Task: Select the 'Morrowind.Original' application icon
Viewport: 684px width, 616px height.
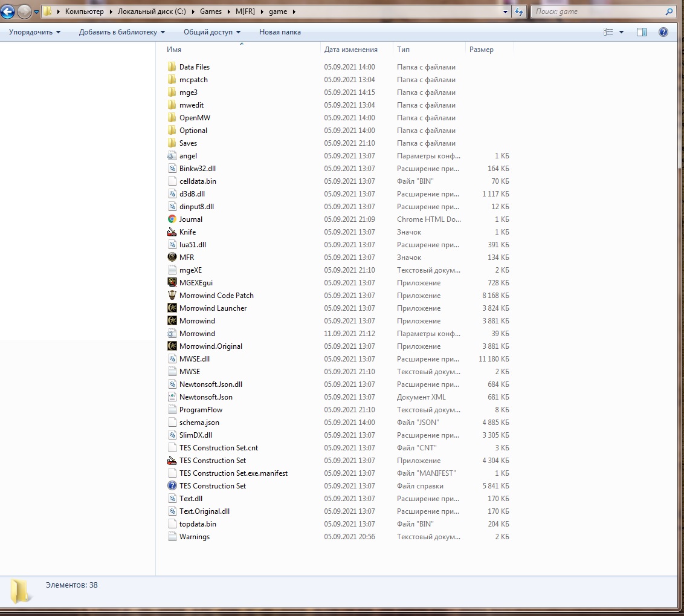Action: 172,346
